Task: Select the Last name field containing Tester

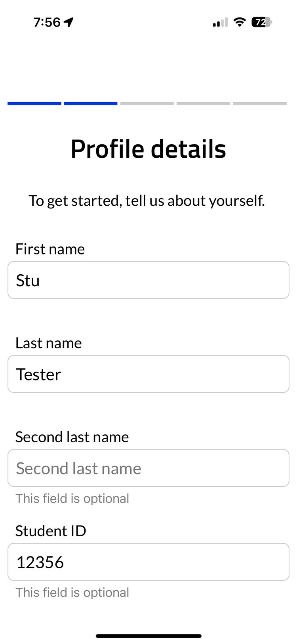Action: 148,374
